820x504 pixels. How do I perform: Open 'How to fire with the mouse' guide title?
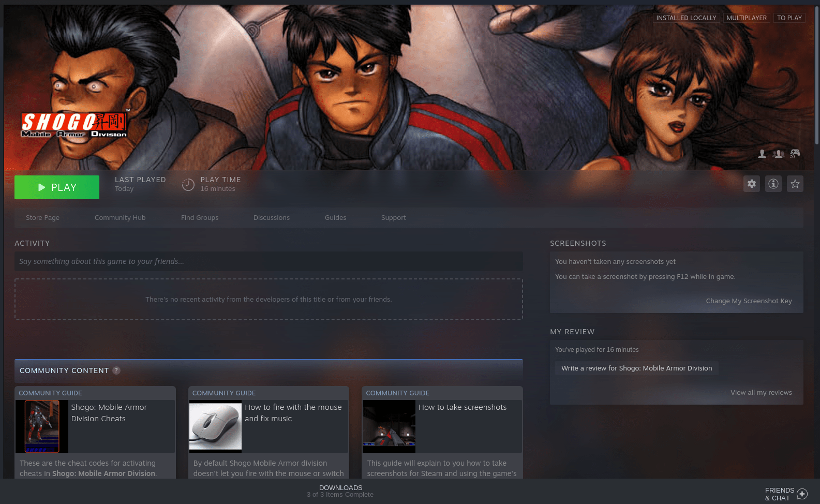click(293, 413)
